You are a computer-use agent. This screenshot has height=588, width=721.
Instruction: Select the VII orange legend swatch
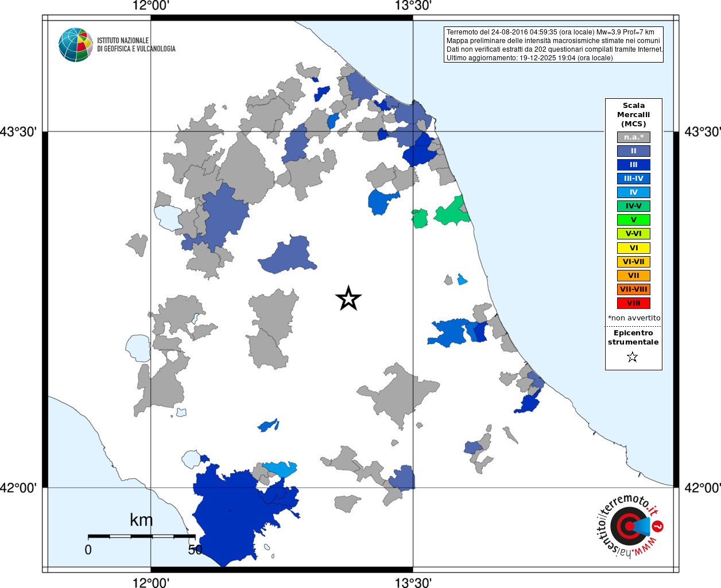(634, 276)
